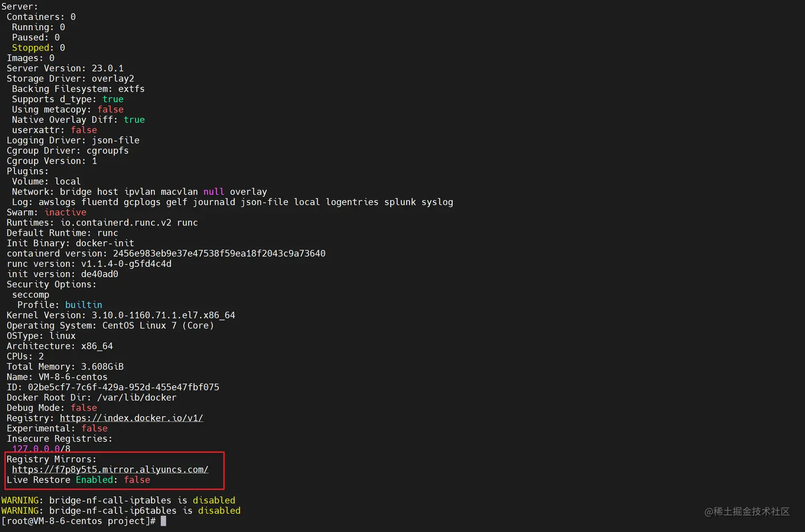Click 'OSType: linux' line
The height and width of the screenshot is (532, 805).
(41, 336)
